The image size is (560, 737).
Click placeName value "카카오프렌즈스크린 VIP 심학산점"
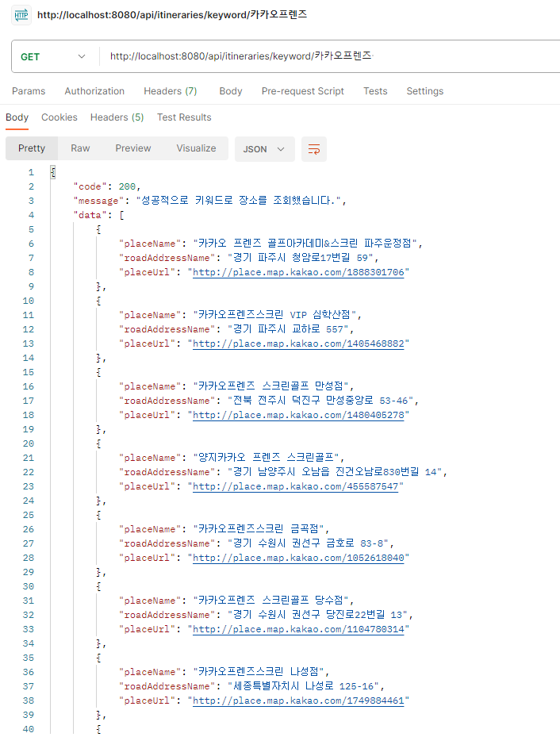point(274,315)
